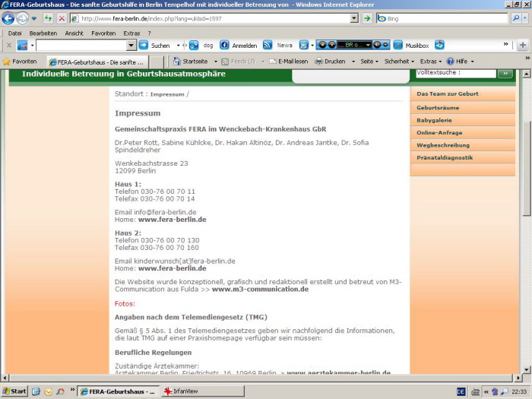This screenshot has width=532, height=399.
Task: Open Das Team zur Geburt link
Action: click(x=447, y=93)
